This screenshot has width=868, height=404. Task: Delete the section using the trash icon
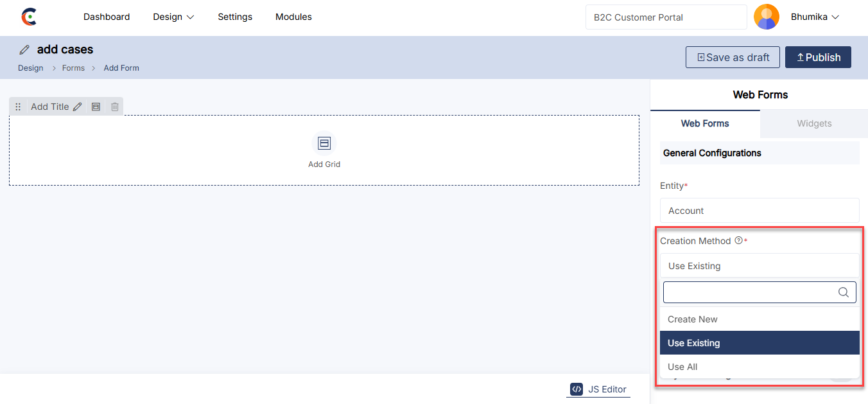(115, 107)
